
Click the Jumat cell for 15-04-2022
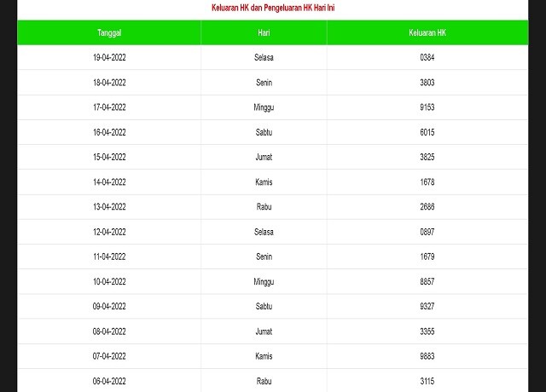pos(264,157)
